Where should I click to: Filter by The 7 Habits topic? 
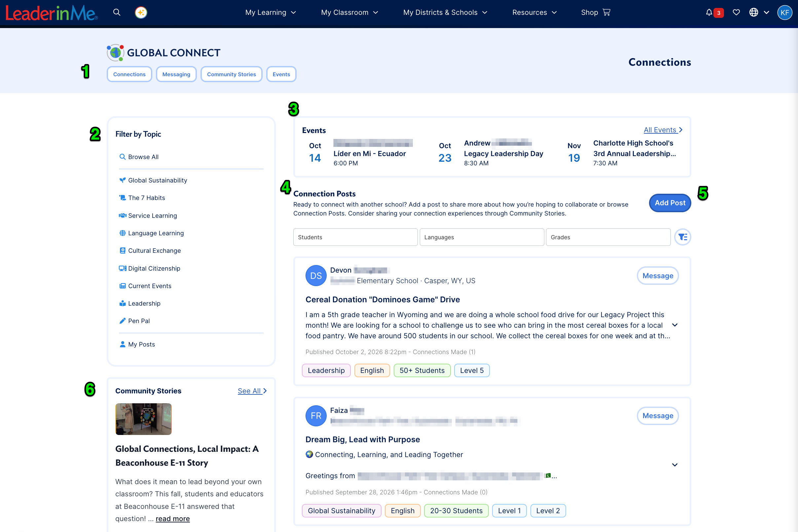coord(142,198)
